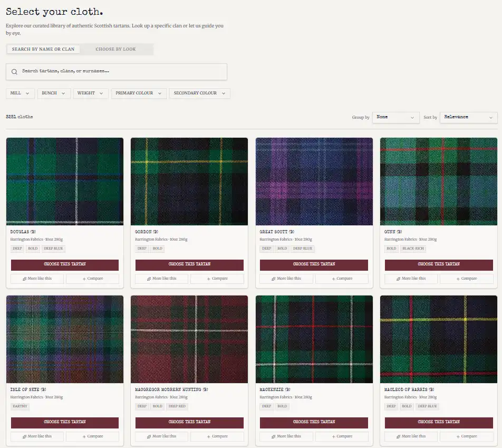The width and height of the screenshot is (502, 448).
Task: Add Douglas tartan to Compare
Action: coord(92,279)
